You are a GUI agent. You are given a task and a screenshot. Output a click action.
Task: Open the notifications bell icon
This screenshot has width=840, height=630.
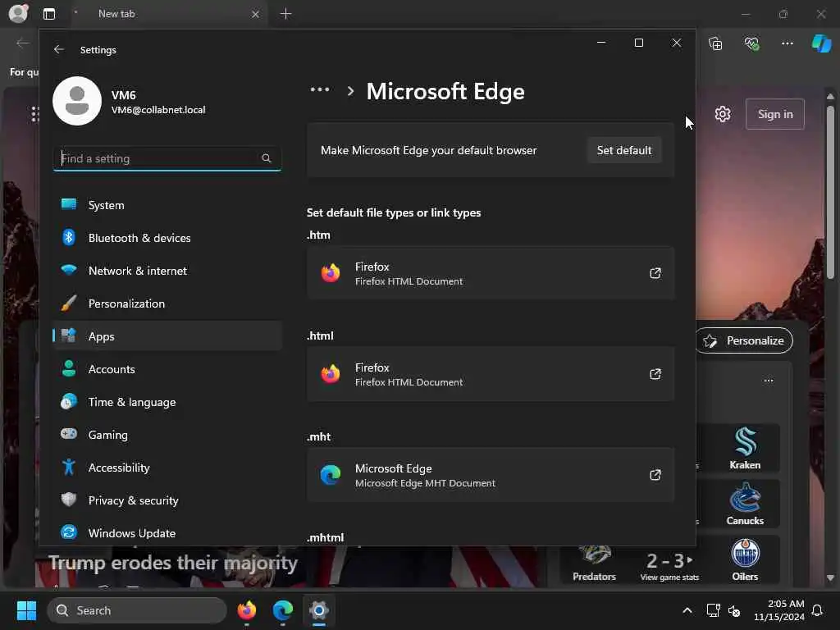coord(818,610)
